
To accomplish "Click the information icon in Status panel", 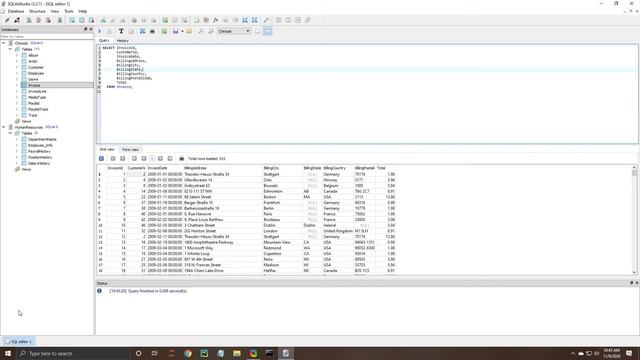I will 100,291.
